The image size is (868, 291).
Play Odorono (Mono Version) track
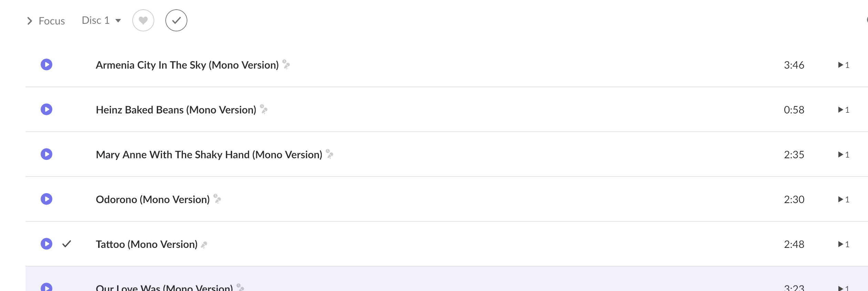46,199
